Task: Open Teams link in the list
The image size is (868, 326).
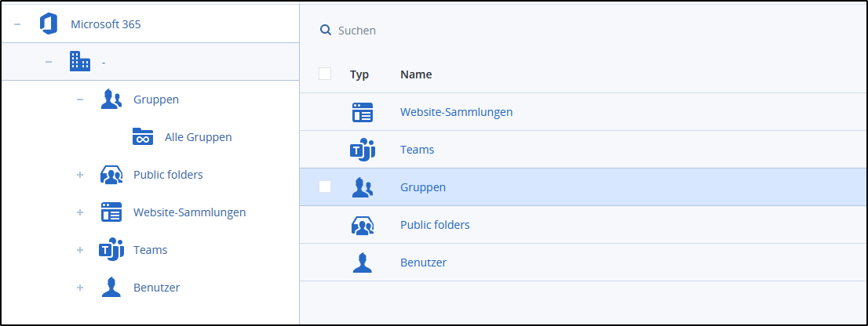Action: click(x=418, y=150)
